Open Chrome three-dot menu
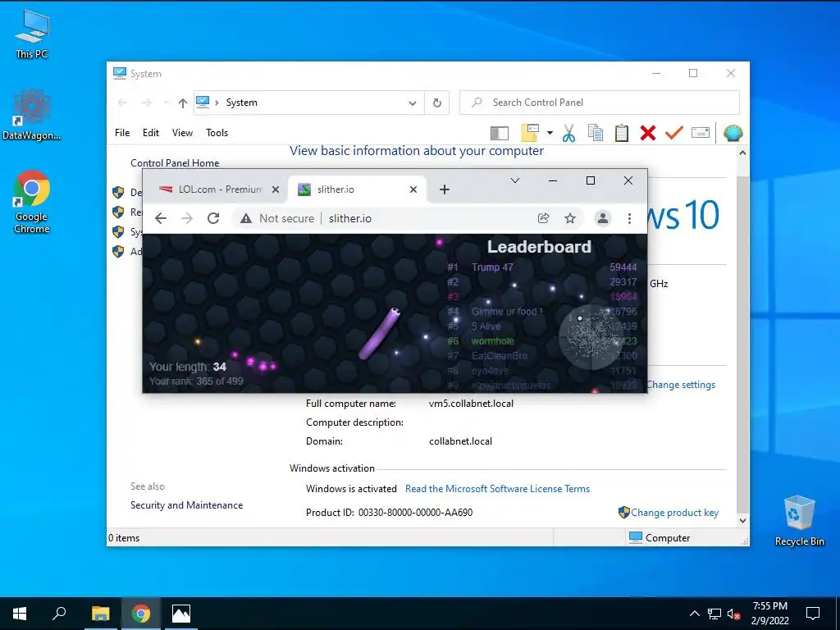Screen dimensions: 840x630 (x=629, y=218)
